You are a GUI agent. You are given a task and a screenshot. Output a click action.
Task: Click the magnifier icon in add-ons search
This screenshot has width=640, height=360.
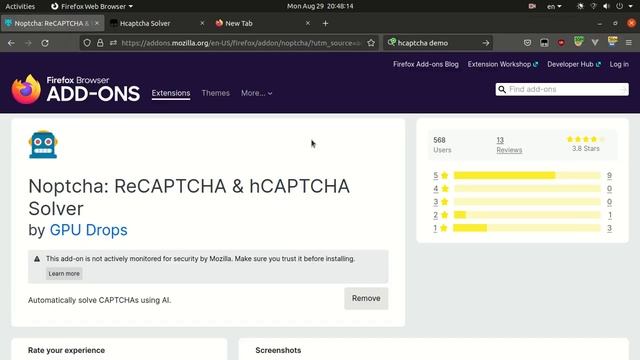(x=502, y=89)
